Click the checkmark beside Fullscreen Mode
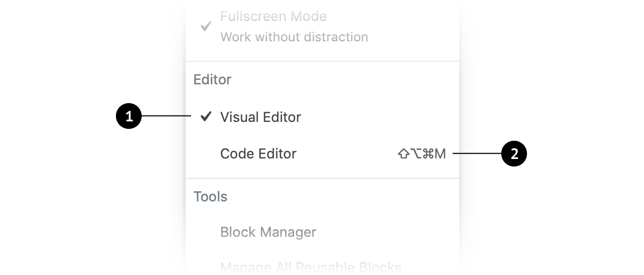This screenshot has width=644, height=275. tap(206, 26)
